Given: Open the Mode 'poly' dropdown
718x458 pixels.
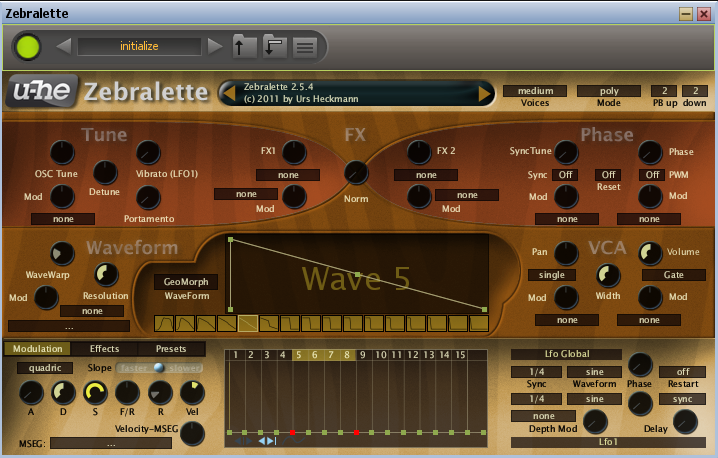Looking at the screenshot, I should pyautogui.click(x=609, y=91).
